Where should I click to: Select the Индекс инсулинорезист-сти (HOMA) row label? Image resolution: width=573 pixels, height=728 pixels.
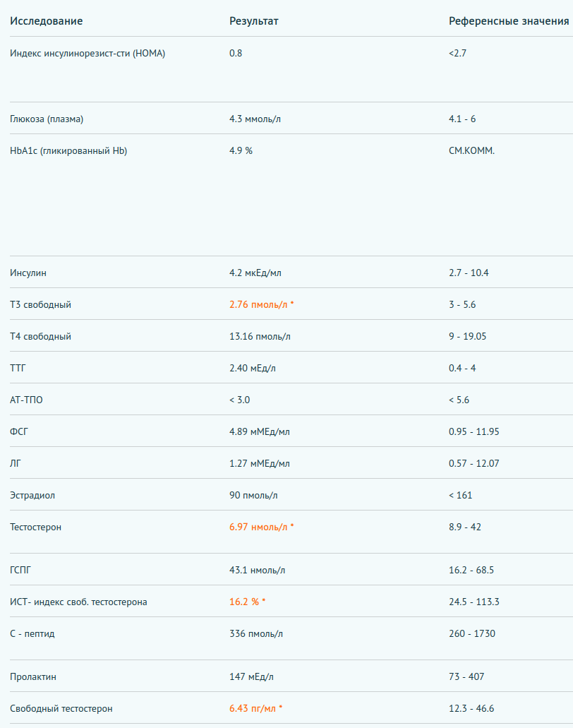(x=88, y=53)
